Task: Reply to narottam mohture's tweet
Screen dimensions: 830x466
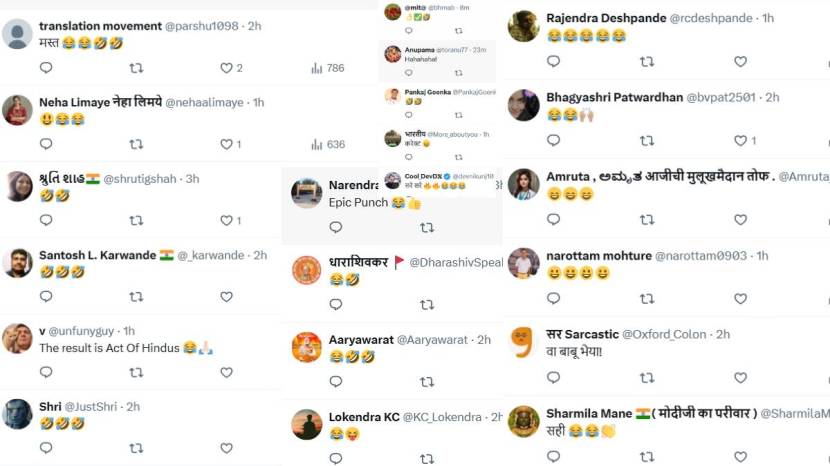Action: click(x=553, y=298)
